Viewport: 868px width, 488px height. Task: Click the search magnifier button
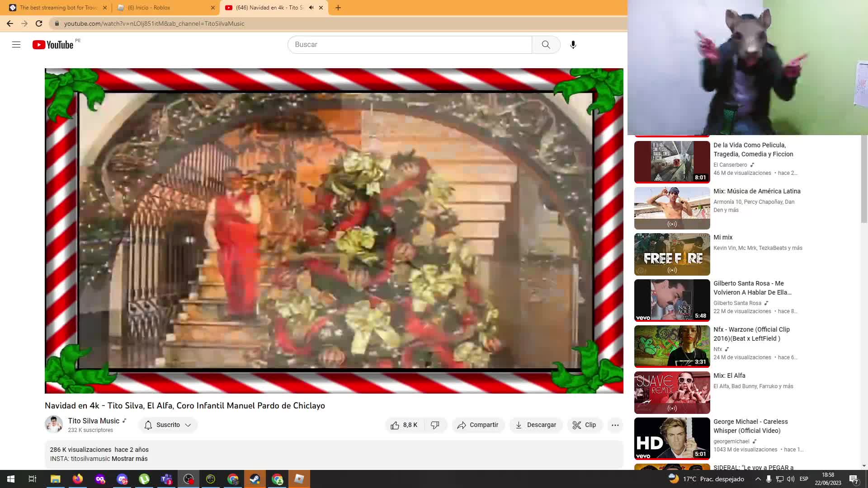coord(546,45)
